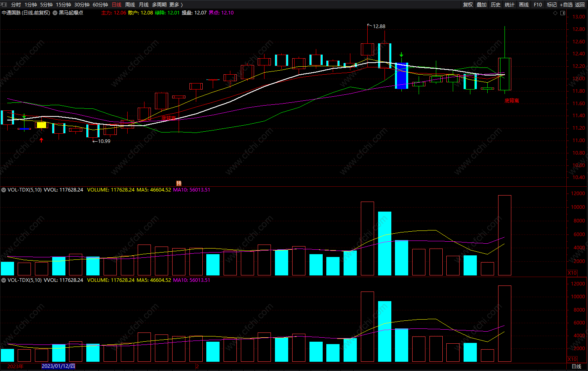Image resolution: width=588 pixels, height=371 pixels.
Task: Open the 统计 statistics button
Action: point(510,4)
